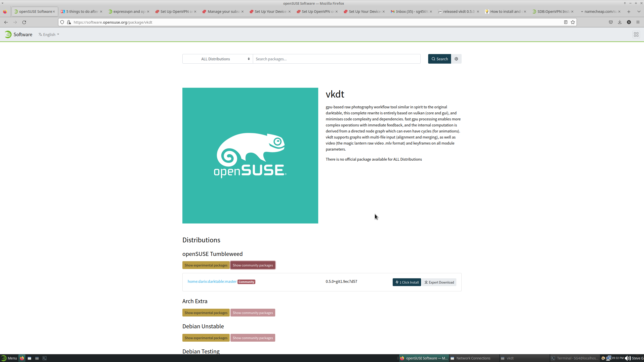
Task: Click 1 Click Install button
Action: coord(407,282)
